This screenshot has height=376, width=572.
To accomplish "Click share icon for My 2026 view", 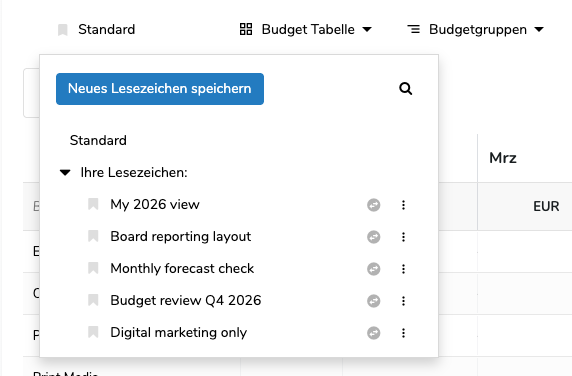I will [x=374, y=205].
